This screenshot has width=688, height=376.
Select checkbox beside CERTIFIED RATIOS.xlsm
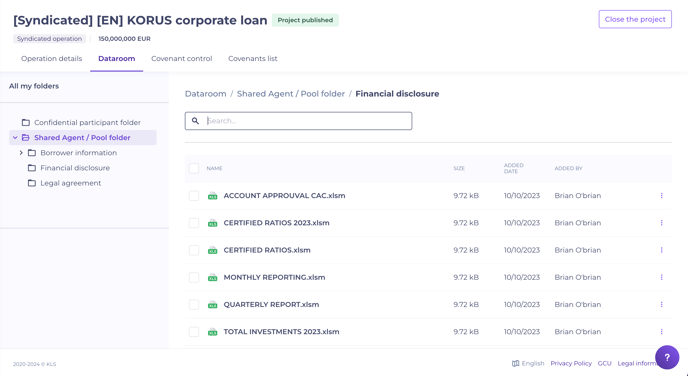coord(194,250)
